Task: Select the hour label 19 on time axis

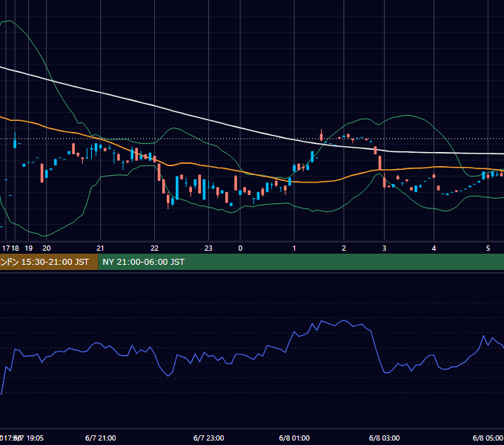Action: point(29,248)
